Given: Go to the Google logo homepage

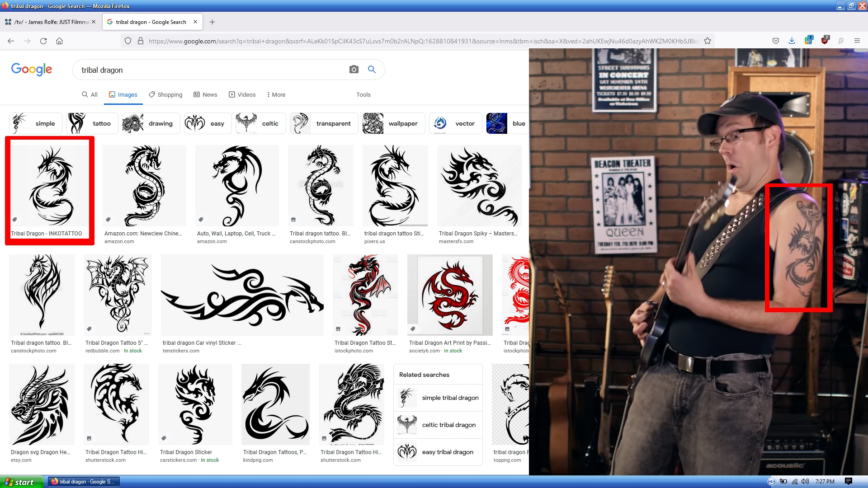Looking at the screenshot, I should point(32,69).
